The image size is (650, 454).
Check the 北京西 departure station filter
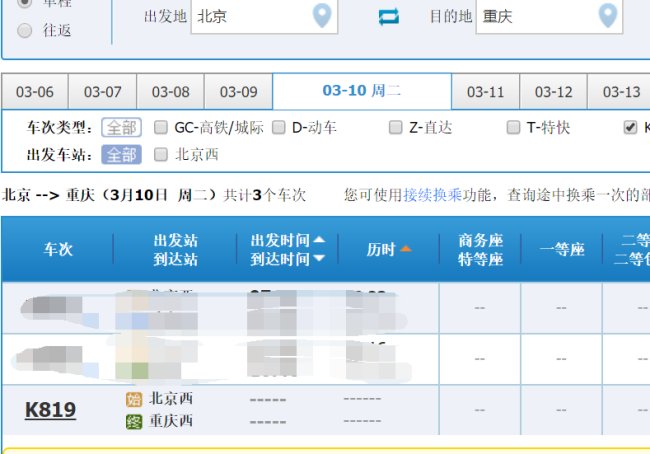point(161,155)
